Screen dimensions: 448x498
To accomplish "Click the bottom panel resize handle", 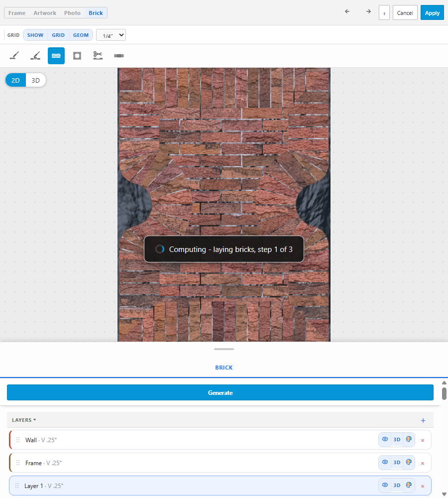I will click(224, 349).
